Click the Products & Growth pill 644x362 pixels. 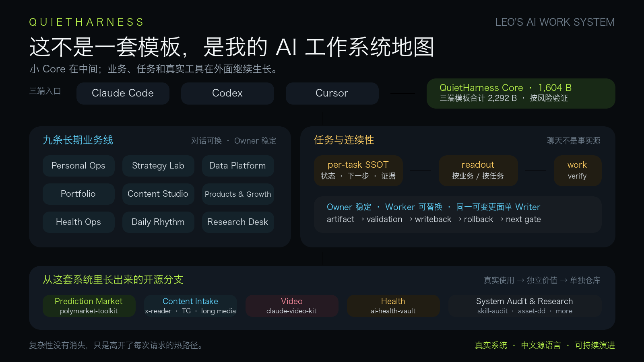pos(238,194)
